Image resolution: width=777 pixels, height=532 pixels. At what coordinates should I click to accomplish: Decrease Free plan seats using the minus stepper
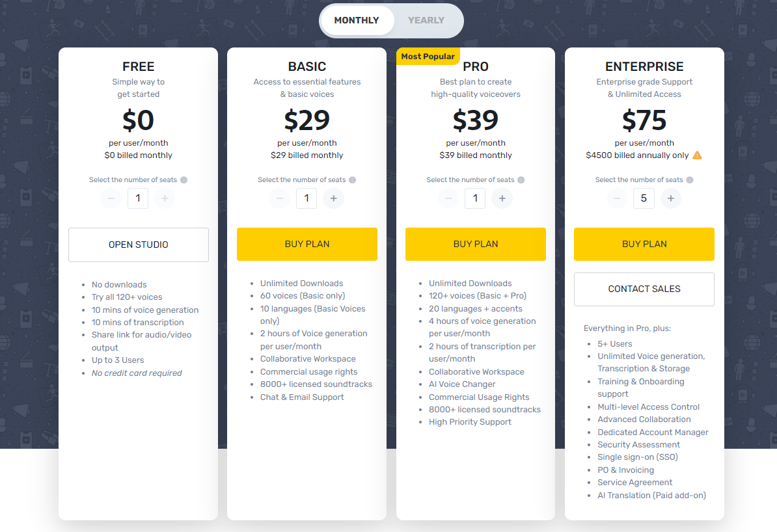coord(111,198)
